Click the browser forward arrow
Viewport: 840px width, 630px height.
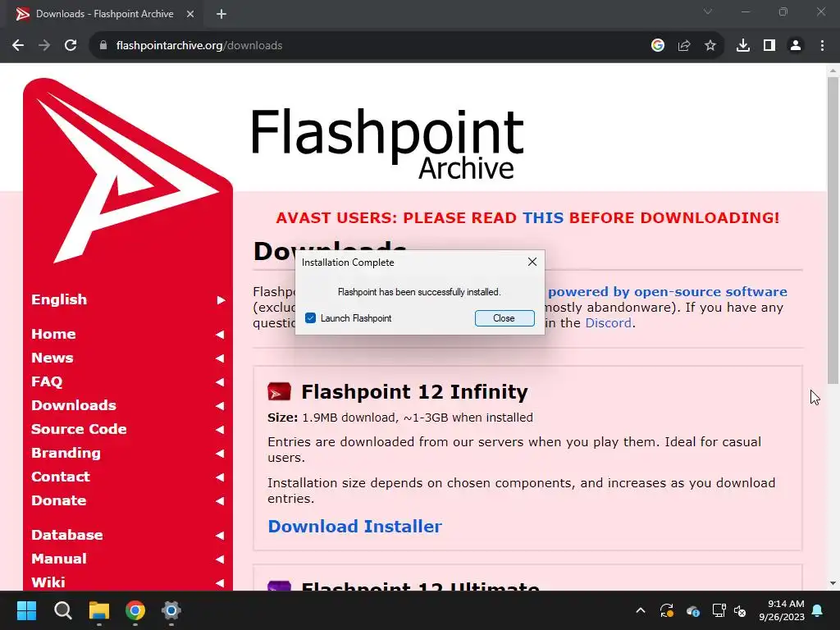pos(44,46)
